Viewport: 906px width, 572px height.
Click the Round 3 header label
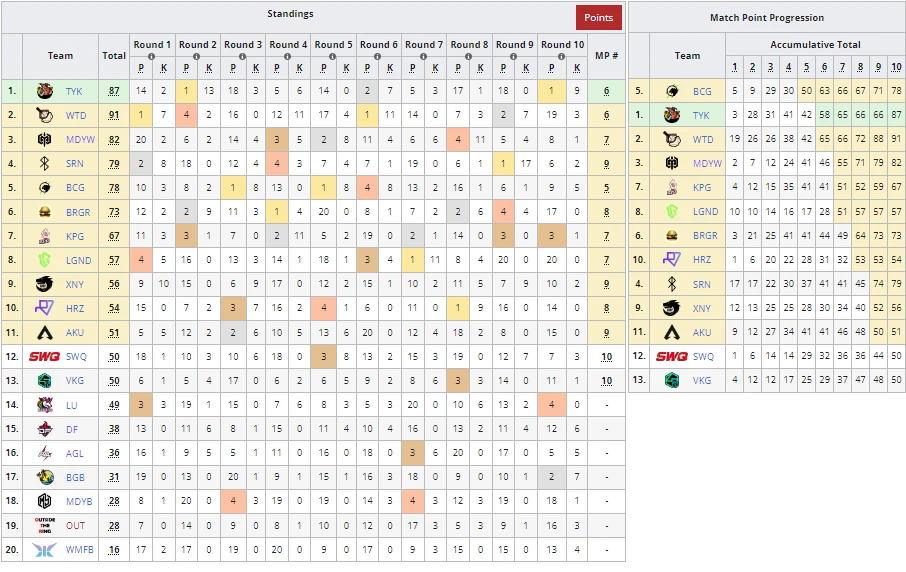(x=243, y=44)
